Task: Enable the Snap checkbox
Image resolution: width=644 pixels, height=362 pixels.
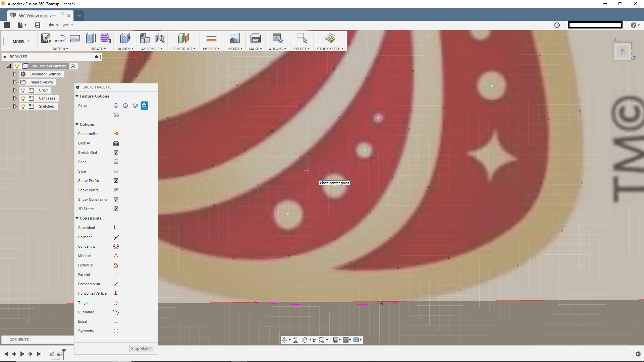Action: pyautogui.click(x=116, y=162)
